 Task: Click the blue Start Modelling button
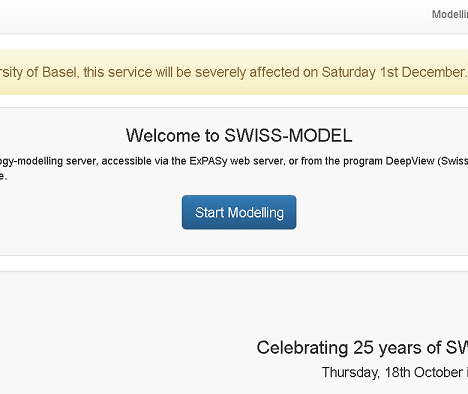point(239,212)
